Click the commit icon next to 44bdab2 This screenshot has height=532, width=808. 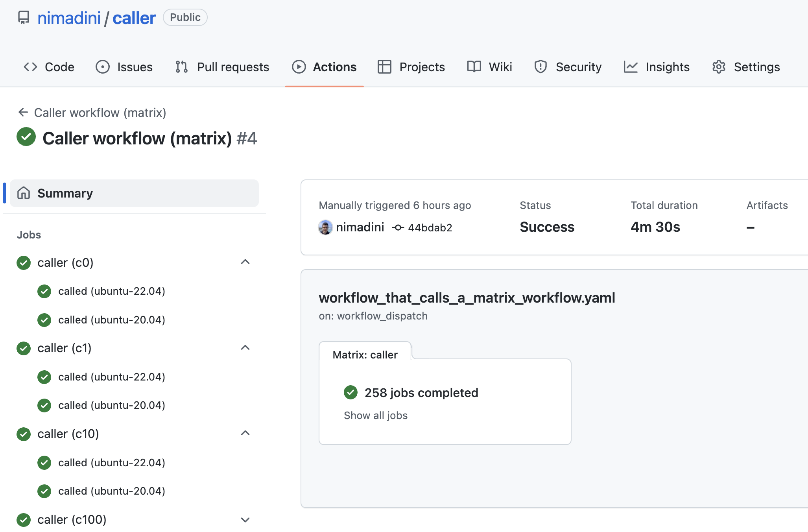398,227
